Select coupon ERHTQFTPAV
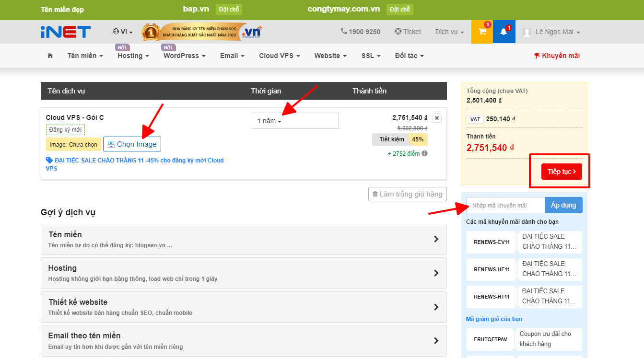Image resolution: width=644 pixels, height=358 pixels. point(524,339)
